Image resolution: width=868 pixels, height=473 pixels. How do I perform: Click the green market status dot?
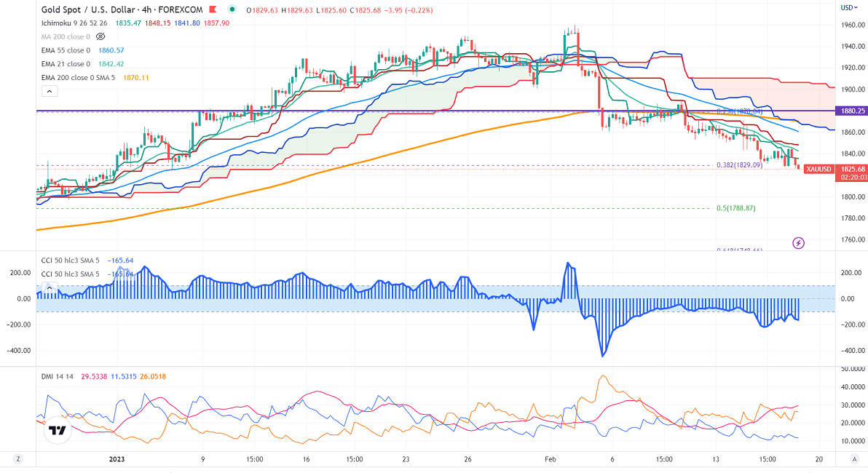point(232,9)
